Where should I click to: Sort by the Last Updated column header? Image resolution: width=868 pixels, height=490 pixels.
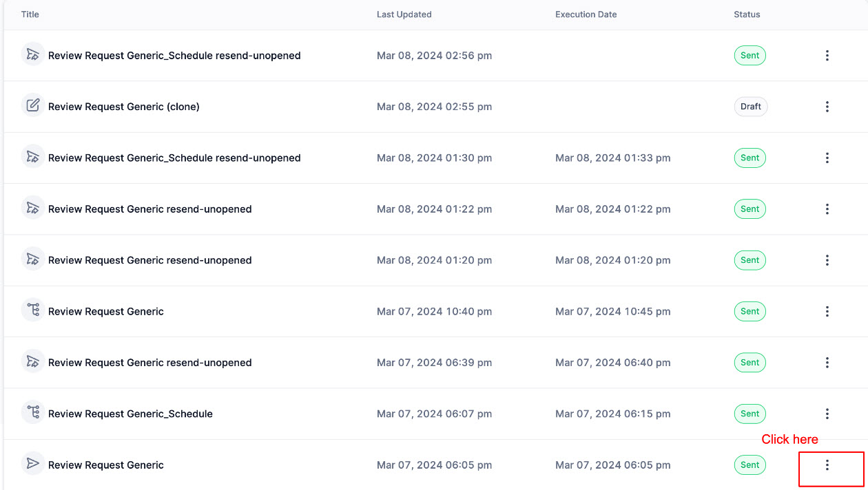[404, 14]
